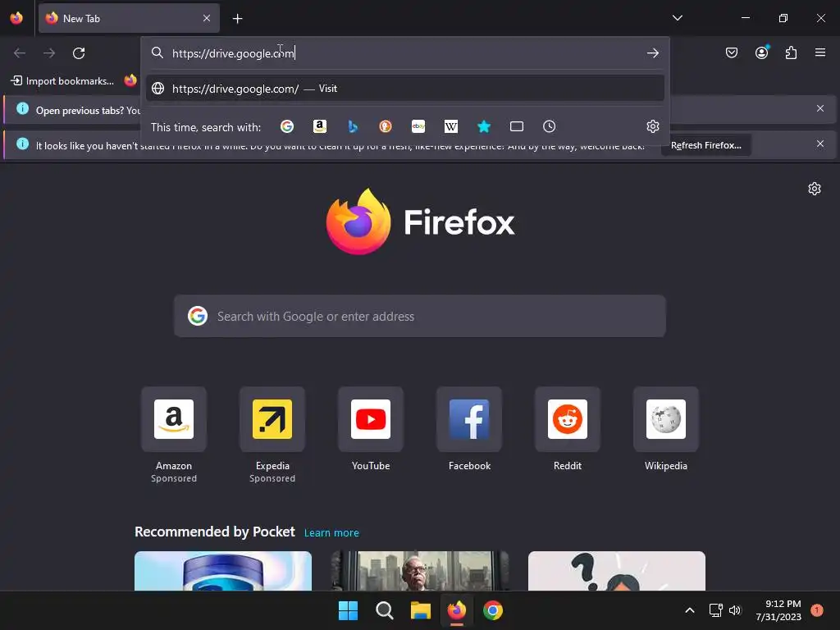Open the notification count badge
Image resolution: width=840 pixels, height=630 pixels.
817,610
